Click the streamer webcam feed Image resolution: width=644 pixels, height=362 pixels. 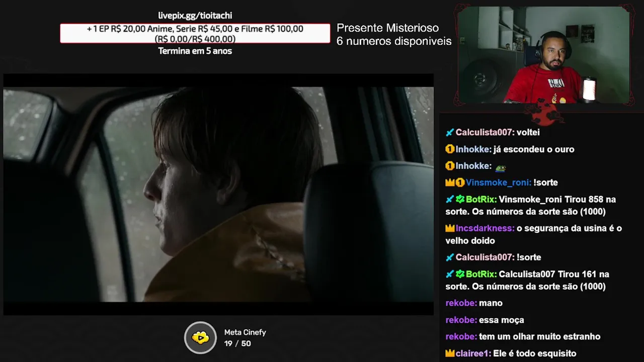543,55
